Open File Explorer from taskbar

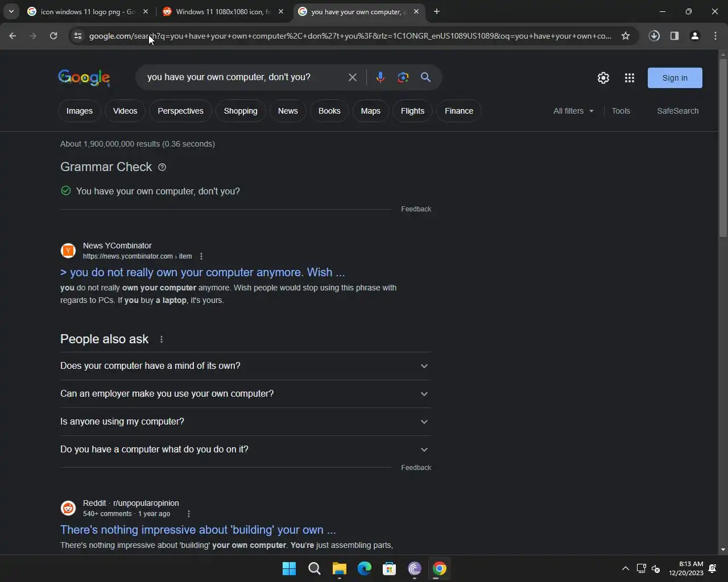pyautogui.click(x=340, y=568)
